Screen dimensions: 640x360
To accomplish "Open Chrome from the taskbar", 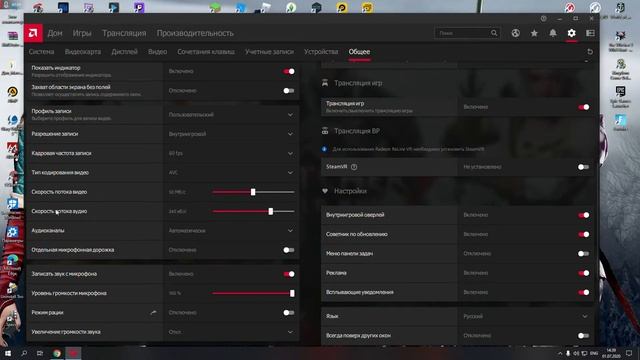I will [57, 353].
